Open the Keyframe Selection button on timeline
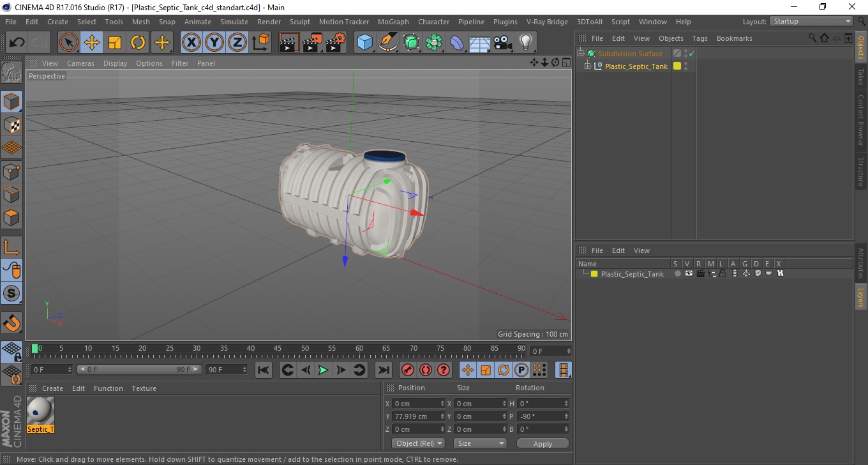868x465 pixels. click(444, 370)
